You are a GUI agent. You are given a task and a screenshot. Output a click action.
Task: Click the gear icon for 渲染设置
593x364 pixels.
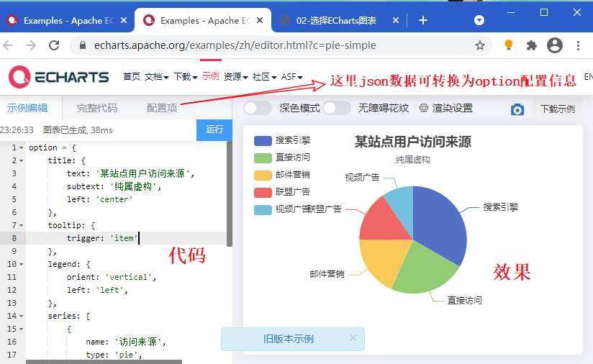424,108
